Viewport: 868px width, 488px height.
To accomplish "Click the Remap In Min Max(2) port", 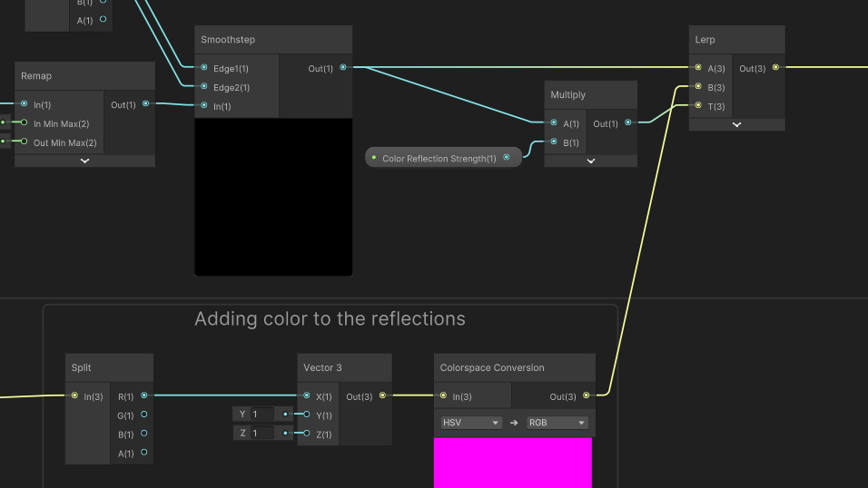I will pyautogui.click(x=24, y=122).
